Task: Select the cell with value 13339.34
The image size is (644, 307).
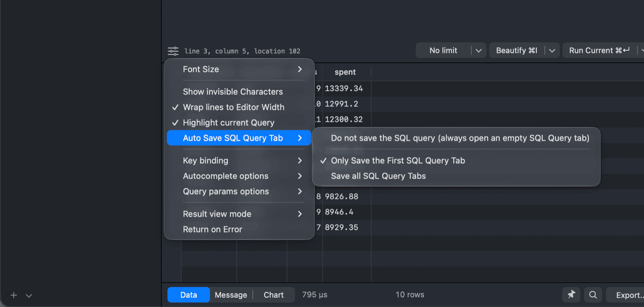Action: pos(347,89)
